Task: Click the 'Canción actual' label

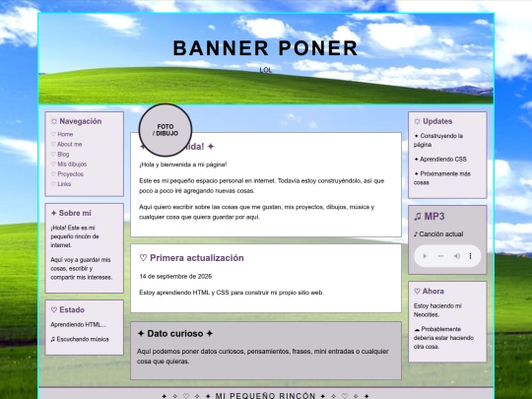Action: tap(438, 234)
